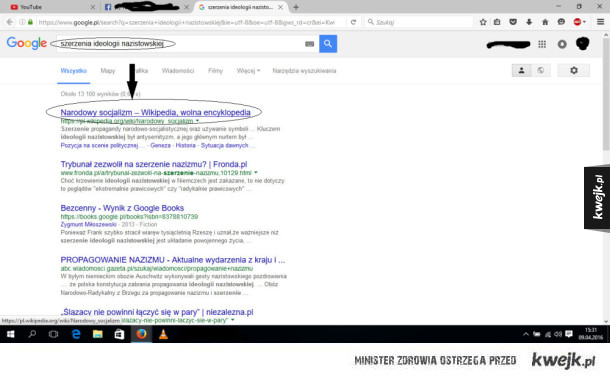Open the Windows Store taskbar icon
This screenshot has height=379, width=610.
119,334
